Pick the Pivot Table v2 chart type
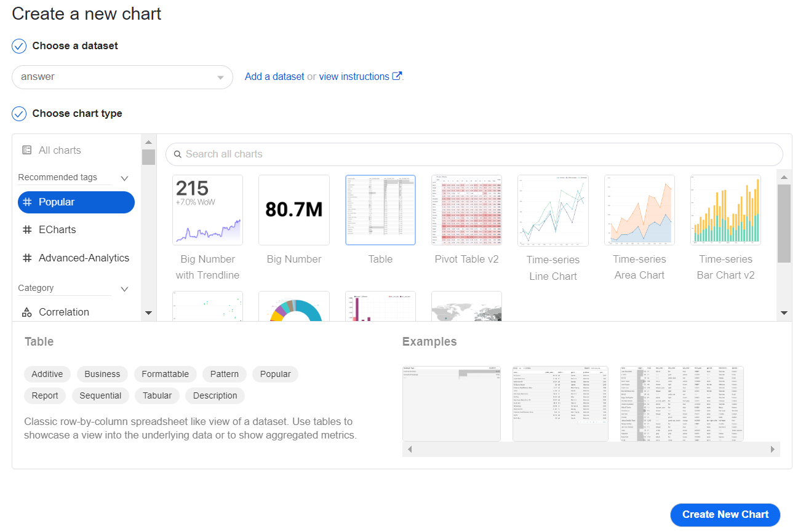This screenshot has width=798, height=532. (x=466, y=210)
